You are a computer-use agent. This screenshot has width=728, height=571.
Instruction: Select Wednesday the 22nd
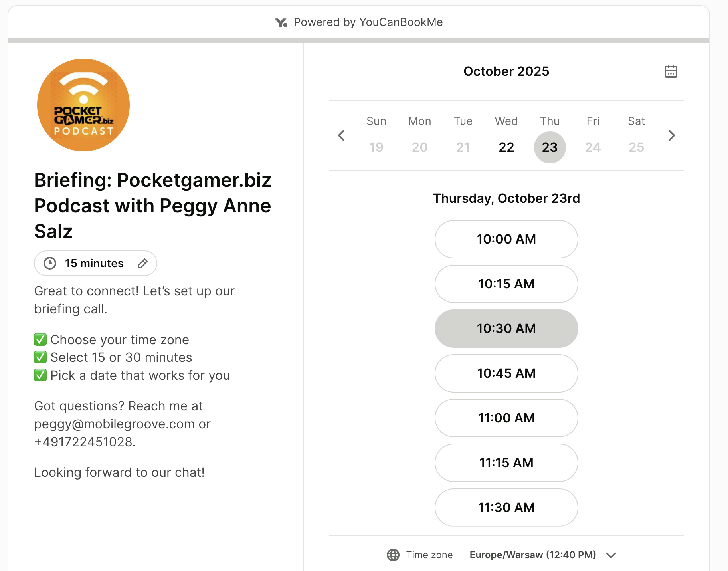pos(506,147)
